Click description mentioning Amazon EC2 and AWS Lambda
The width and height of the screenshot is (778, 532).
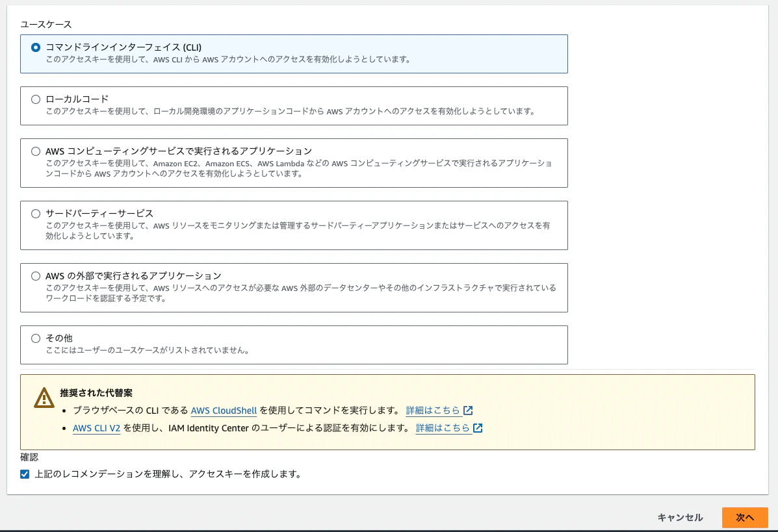(x=299, y=169)
